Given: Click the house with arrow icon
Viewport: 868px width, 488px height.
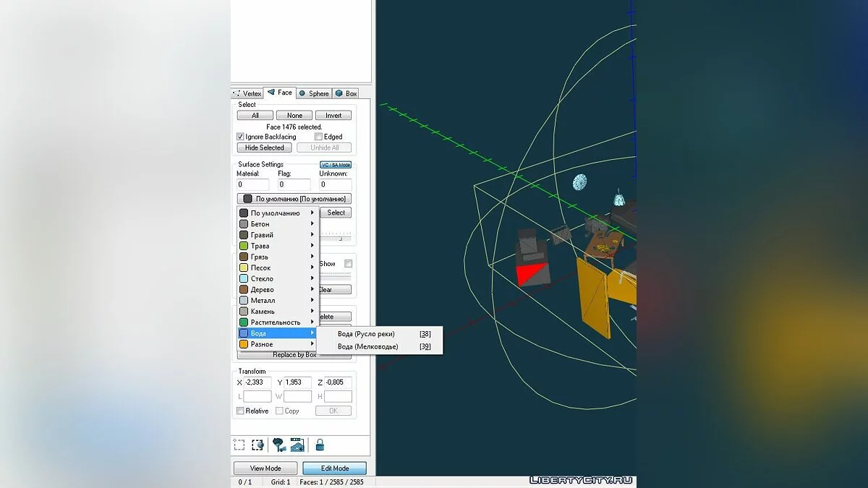Looking at the screenshot, I should 297,445.
